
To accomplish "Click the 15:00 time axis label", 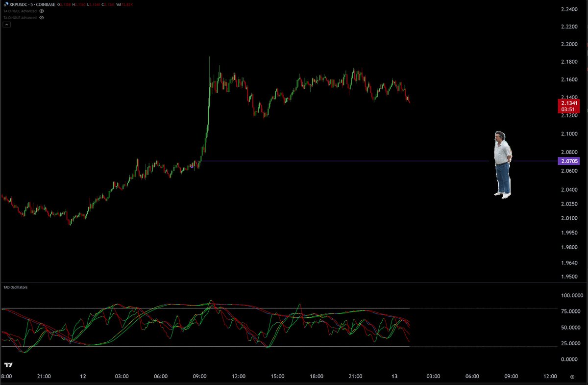I will pyautogui.click(x=277, y=376).
